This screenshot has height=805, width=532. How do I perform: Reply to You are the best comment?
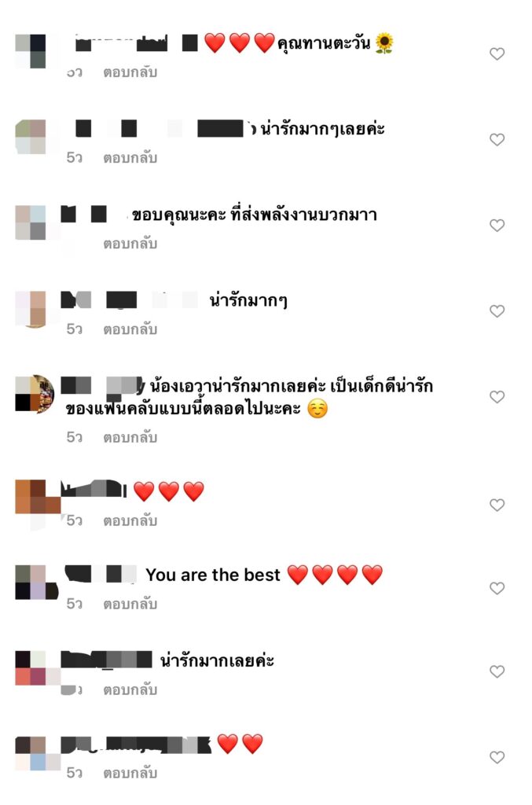[130, 605]
